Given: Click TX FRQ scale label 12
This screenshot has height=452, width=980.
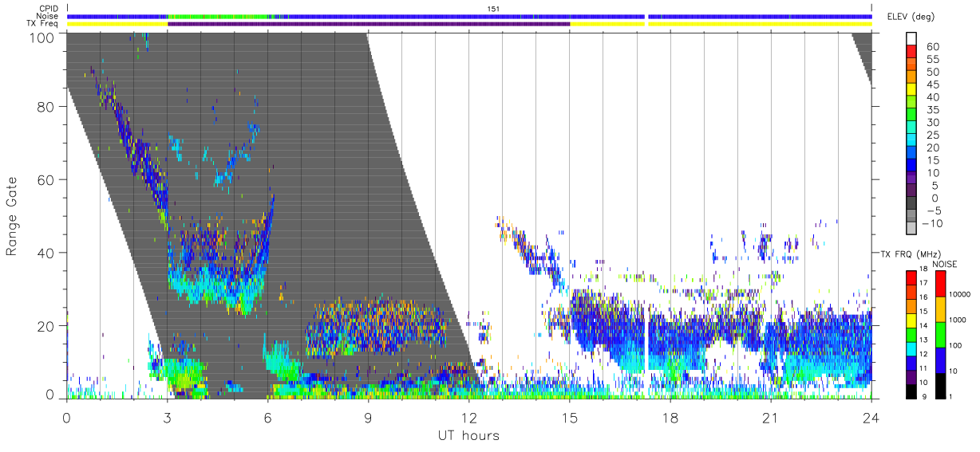Looking at the screenshot, I should coord(922,354).
